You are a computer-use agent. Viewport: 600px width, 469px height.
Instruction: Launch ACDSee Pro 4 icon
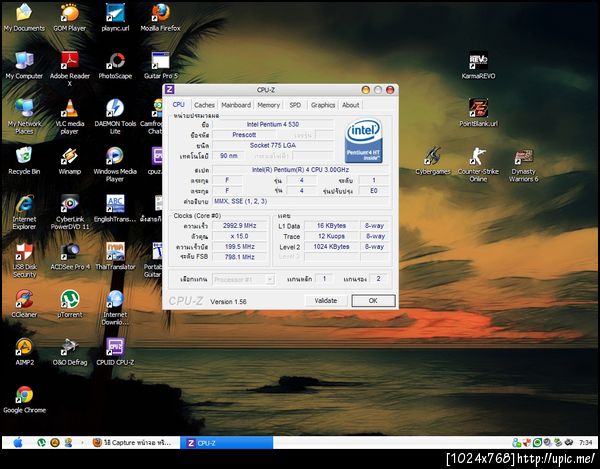(x=70, y=256)
